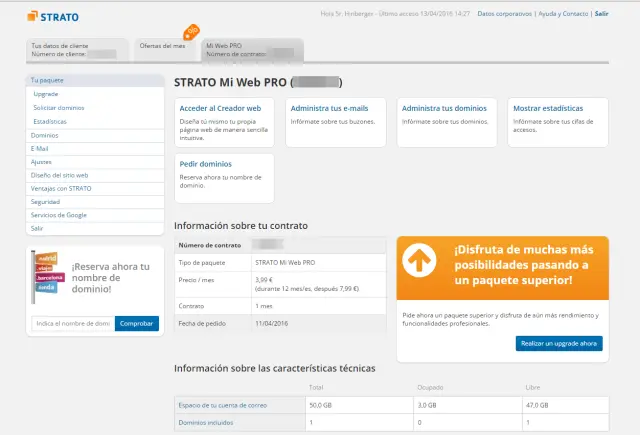Click Mostrar estadísticas link

coord(547,107)
